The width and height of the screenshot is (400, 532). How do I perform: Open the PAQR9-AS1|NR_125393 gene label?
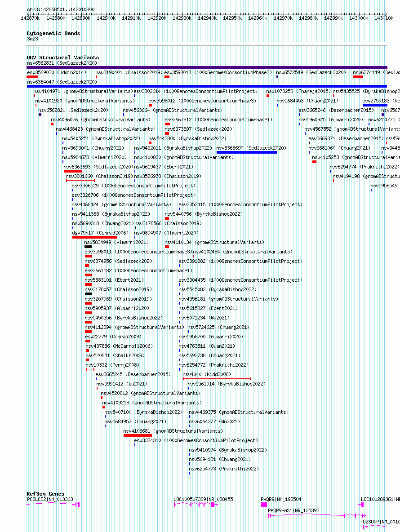pos(294,510)
